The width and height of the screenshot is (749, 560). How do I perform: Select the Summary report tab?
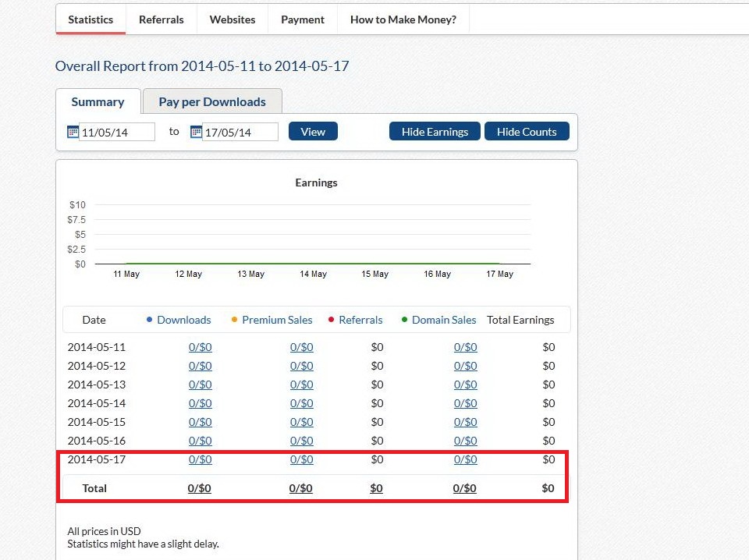(x=98, y=101)
